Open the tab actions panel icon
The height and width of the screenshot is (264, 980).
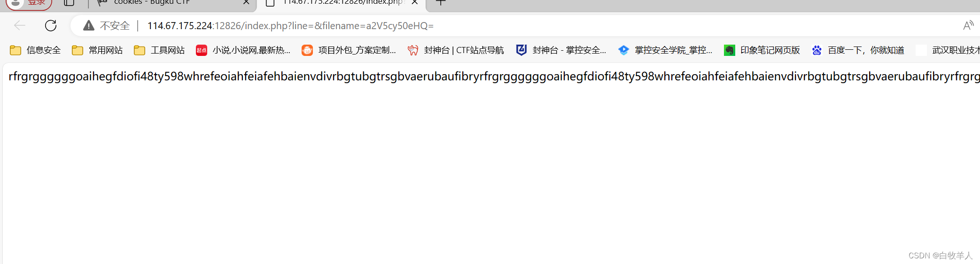(69, 2)
